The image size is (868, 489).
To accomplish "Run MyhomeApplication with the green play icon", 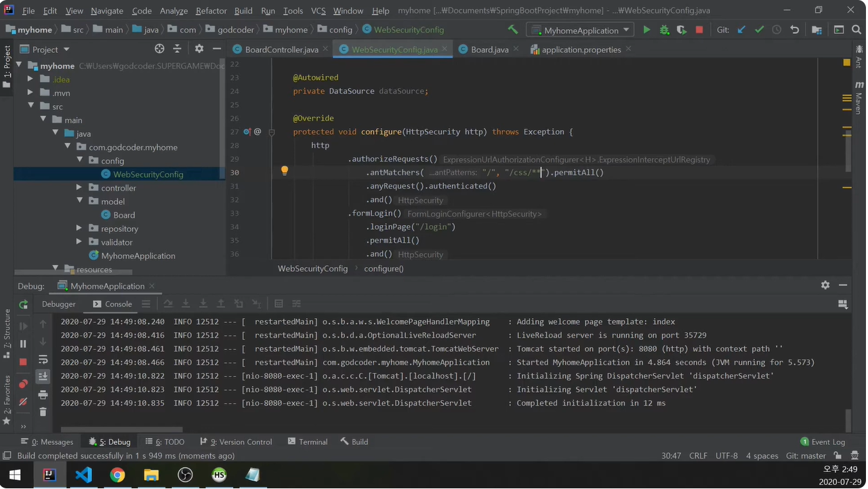I will 646,30.
